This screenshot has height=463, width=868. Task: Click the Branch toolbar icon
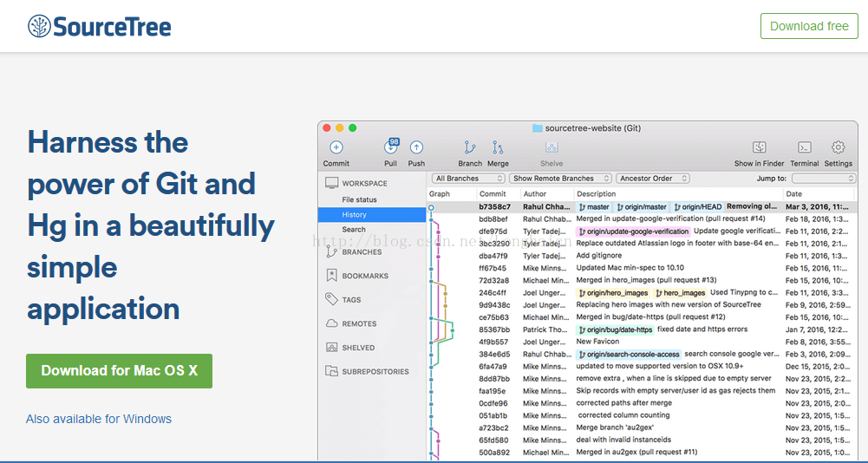[470, 147]
